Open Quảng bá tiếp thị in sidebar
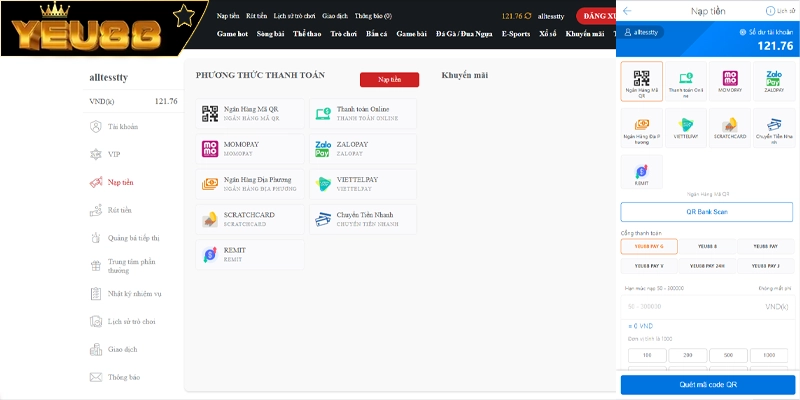 [124, 238]
